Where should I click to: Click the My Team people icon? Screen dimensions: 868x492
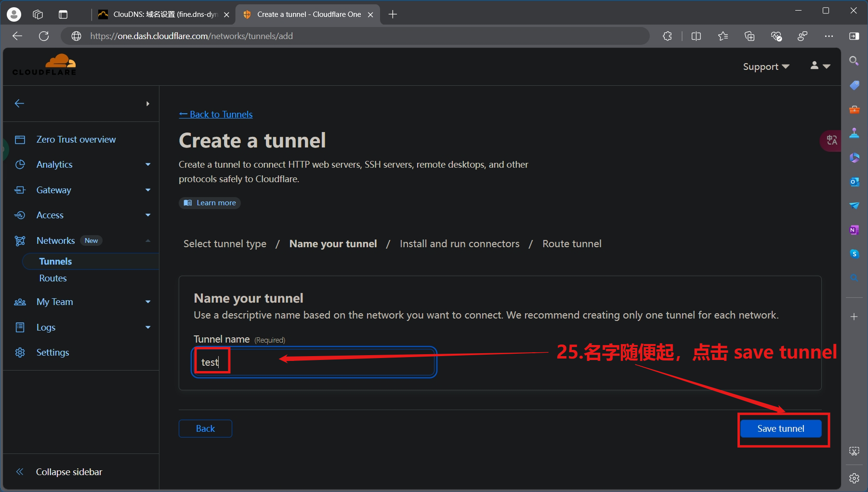pos(20,302)
